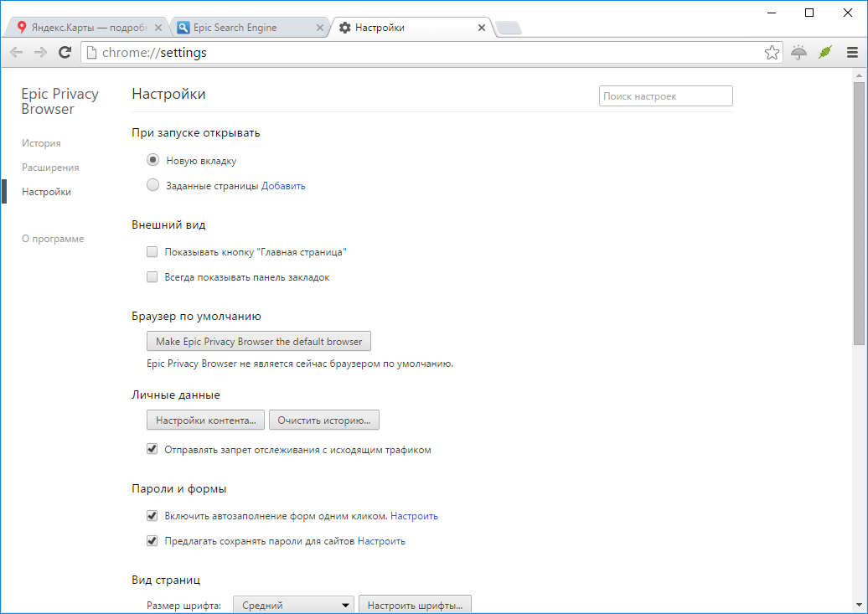This screenshot has width=868, height=614.
Task: Click the Внешний вид heading
Action: (x=169, y=224)
